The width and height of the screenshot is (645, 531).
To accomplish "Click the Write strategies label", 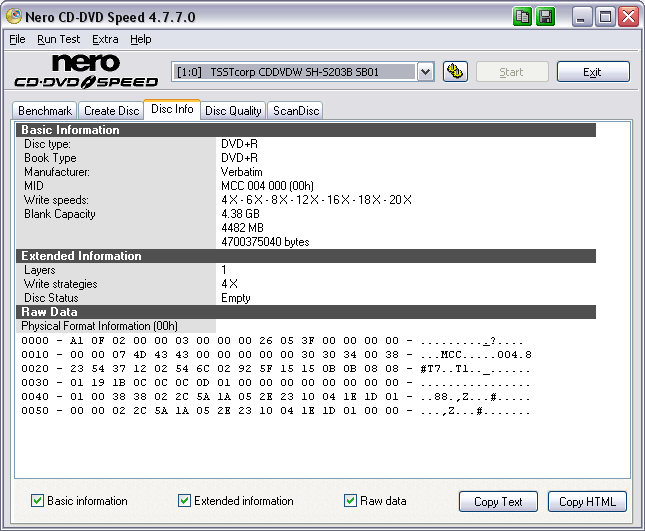I will [61, 284].
